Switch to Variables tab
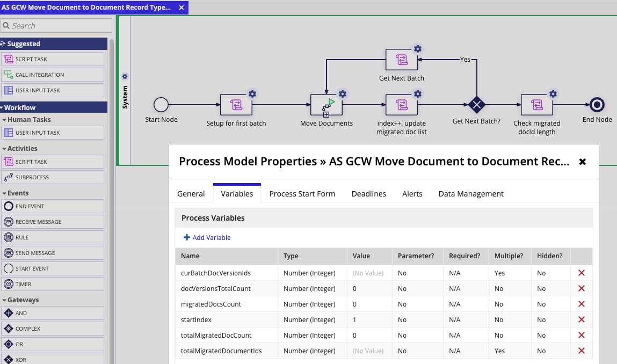 [x=237, y=194]
